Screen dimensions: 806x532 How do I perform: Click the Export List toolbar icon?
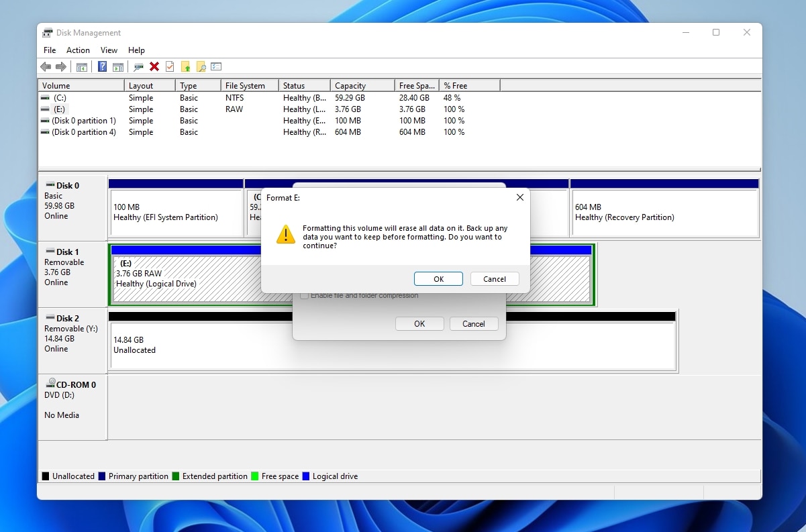[x=216, y=66]
